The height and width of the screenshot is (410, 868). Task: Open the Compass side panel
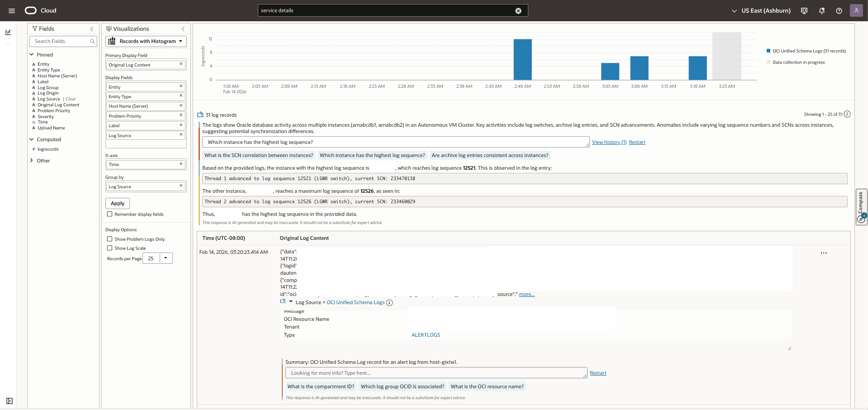pyautogui.click(x=861, y=206)
